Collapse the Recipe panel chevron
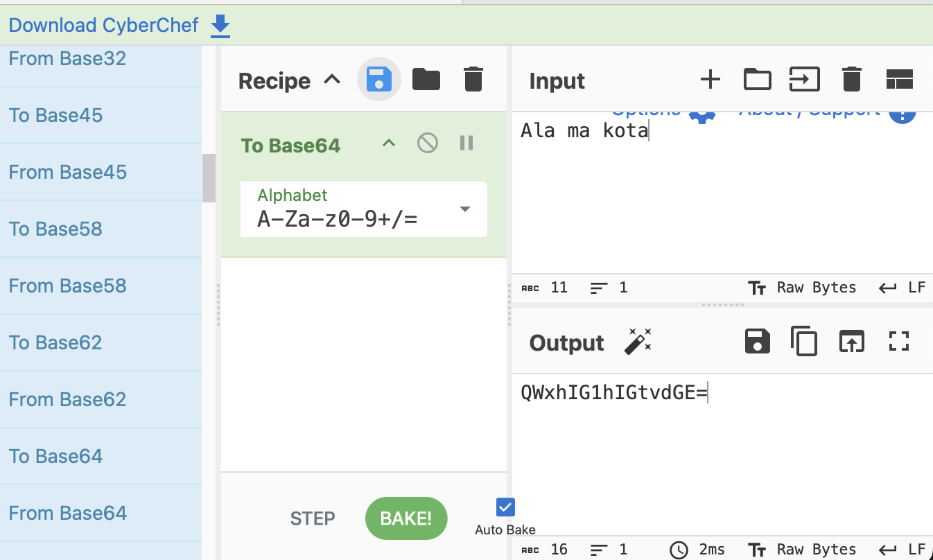Viewport: 933px width, 560px height. (333, 80)
